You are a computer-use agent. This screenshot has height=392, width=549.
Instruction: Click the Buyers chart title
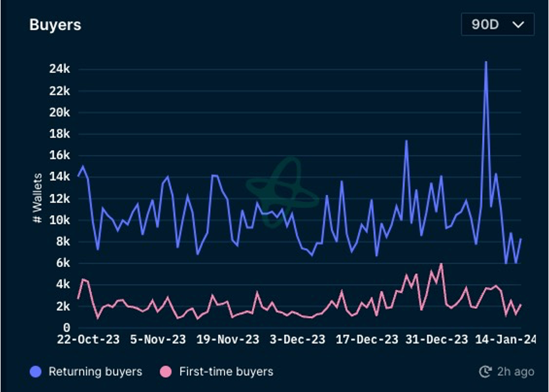click(x=55, y=25)
